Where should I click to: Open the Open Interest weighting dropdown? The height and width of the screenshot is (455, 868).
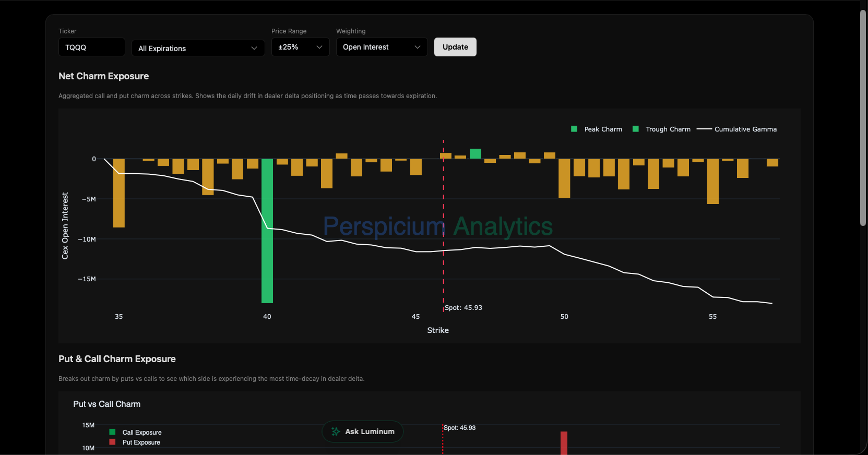point(382,47)
